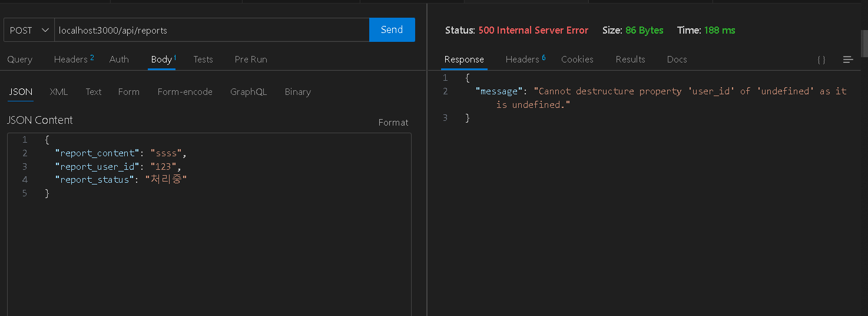Switch to the Query tab

point(20,60)
